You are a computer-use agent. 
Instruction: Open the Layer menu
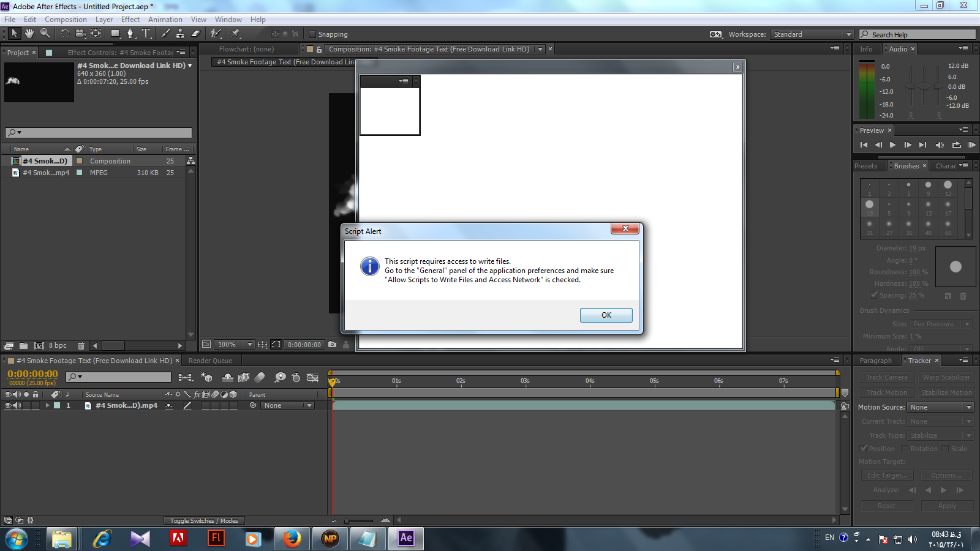click(x=104, y=20)
